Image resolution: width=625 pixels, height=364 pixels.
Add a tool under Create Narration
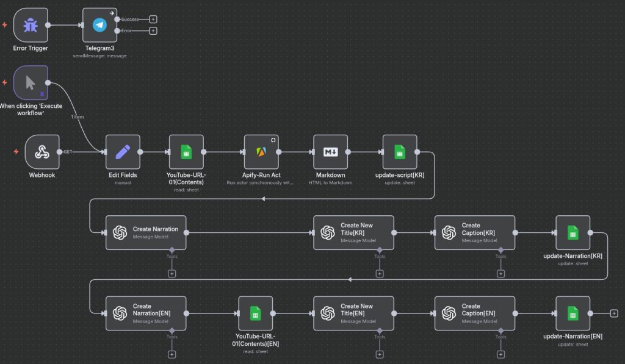[x=172, y=273]
